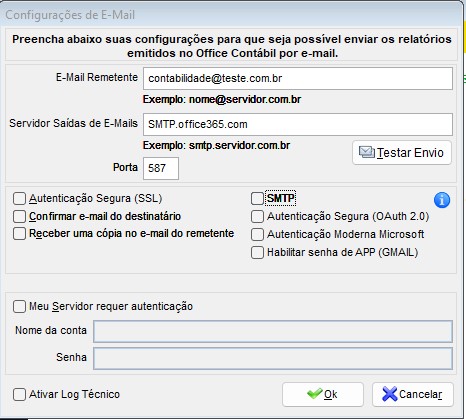466x420 pixels.
Task: Click the Configurações de E-Mail title bar
Action: 232,15
